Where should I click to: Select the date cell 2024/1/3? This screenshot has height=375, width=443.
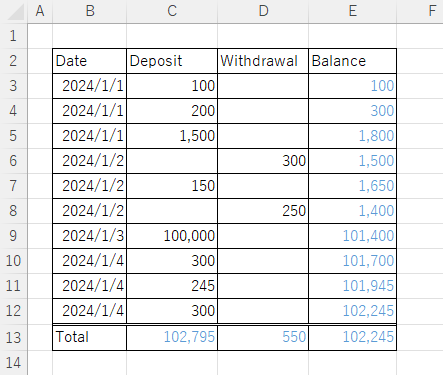coord(89,236)
